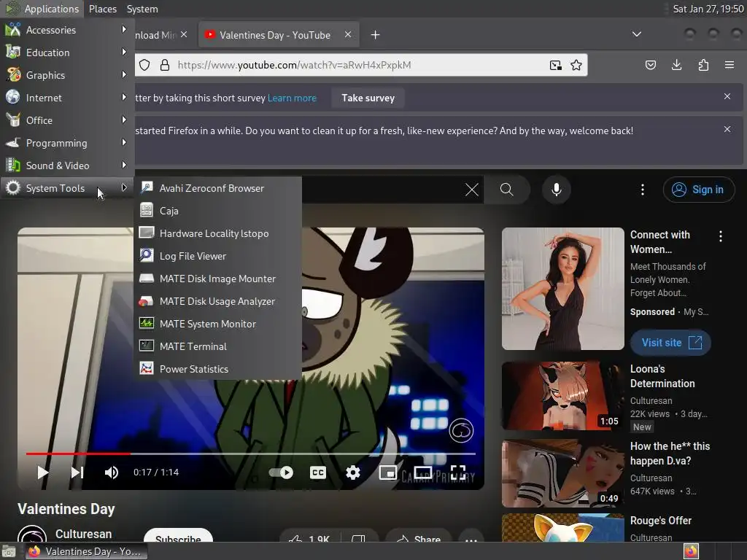This screenshot has width=747, height=560.
Task: Dismiss the Firefox refresh notification
Action: (727, 130)
